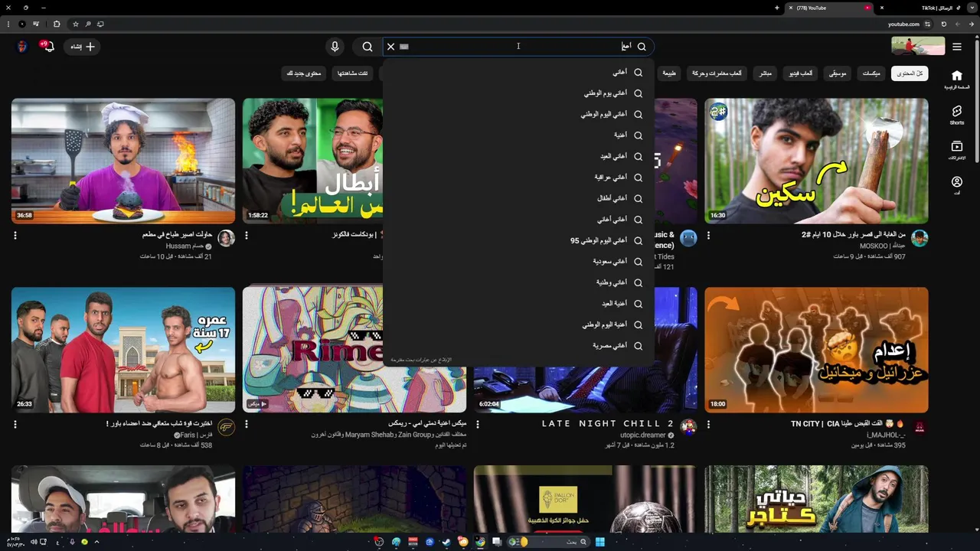The width and height of the screenshot is (980, 551).
Task: Open more options for TN CITY | CIA video
Action: pyautogui.click(x=708, y=424)
